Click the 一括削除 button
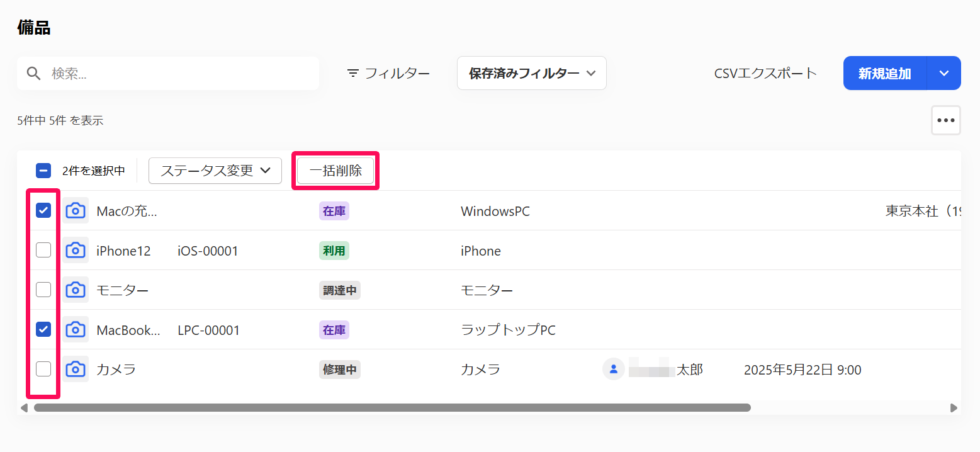Screen dimensions: 980x452 coord(335,171)
